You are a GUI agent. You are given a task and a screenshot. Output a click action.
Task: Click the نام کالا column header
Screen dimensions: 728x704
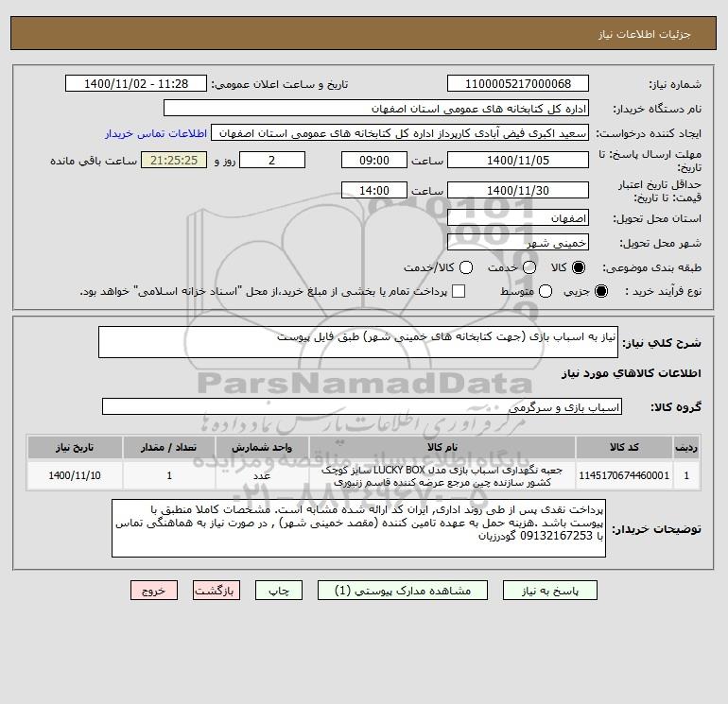442,447
